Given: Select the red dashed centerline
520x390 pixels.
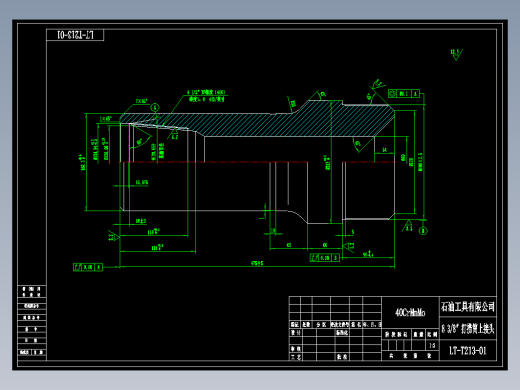Looking at the screenshot, I should (258, 162).
